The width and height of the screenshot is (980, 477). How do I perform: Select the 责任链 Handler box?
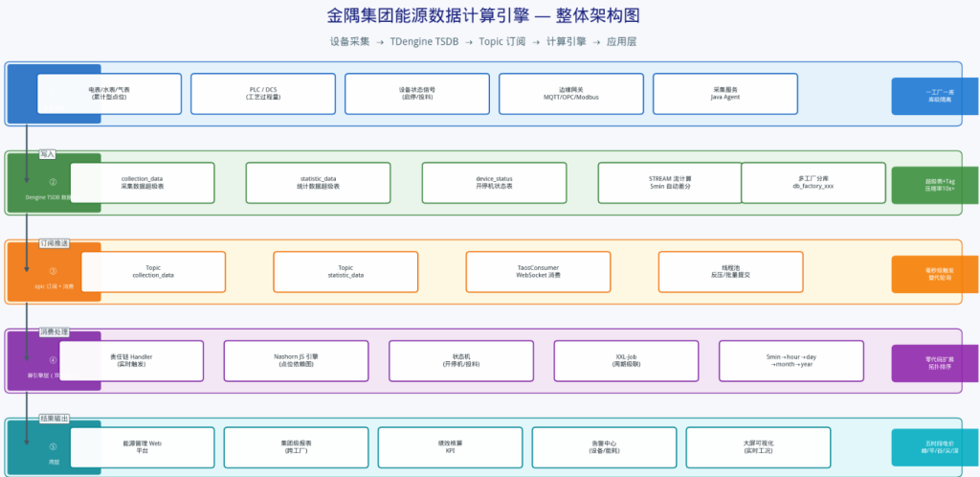tap(131, 361)
